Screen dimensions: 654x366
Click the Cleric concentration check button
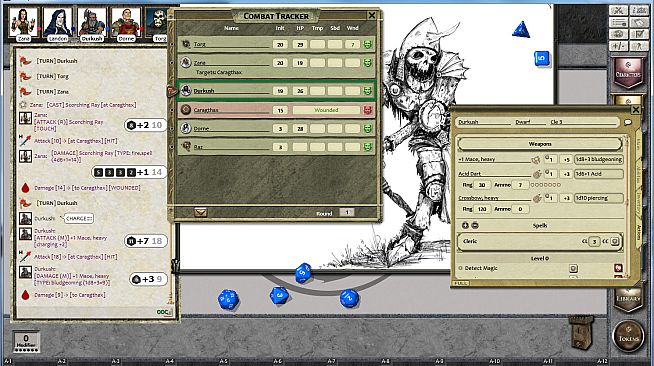(615, 242)
